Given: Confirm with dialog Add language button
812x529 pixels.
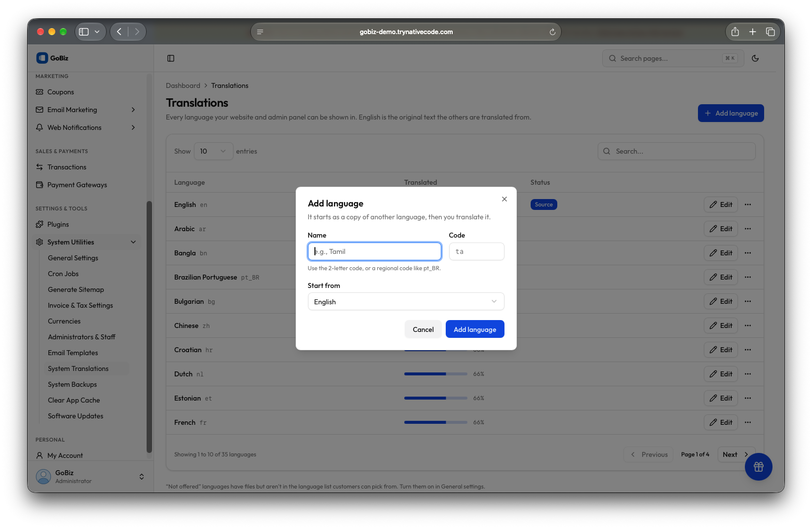Looking at the screenshot, I should 475,329.
